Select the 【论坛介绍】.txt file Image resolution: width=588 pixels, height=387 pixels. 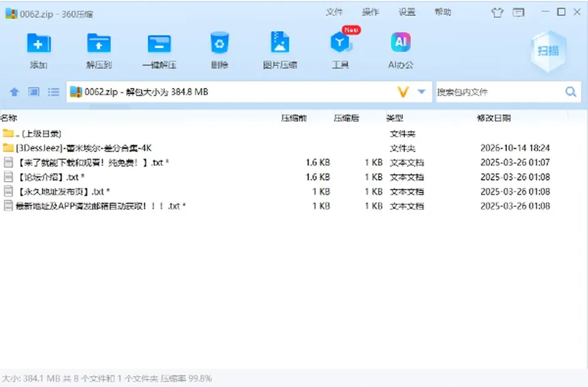pos(294,177)
